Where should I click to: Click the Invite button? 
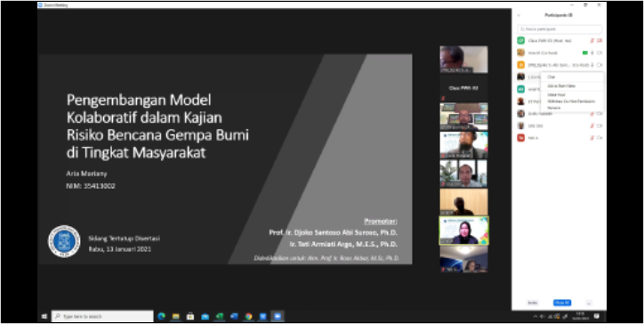[x=532, y=303]
